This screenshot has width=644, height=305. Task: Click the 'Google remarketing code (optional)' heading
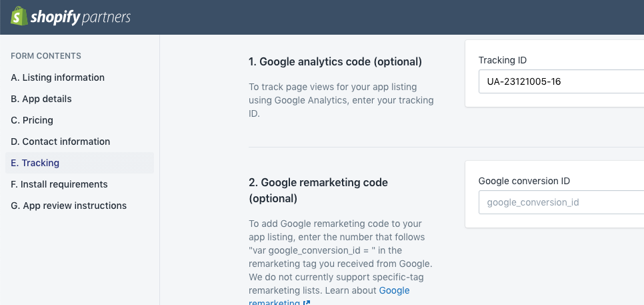[318, 190]
